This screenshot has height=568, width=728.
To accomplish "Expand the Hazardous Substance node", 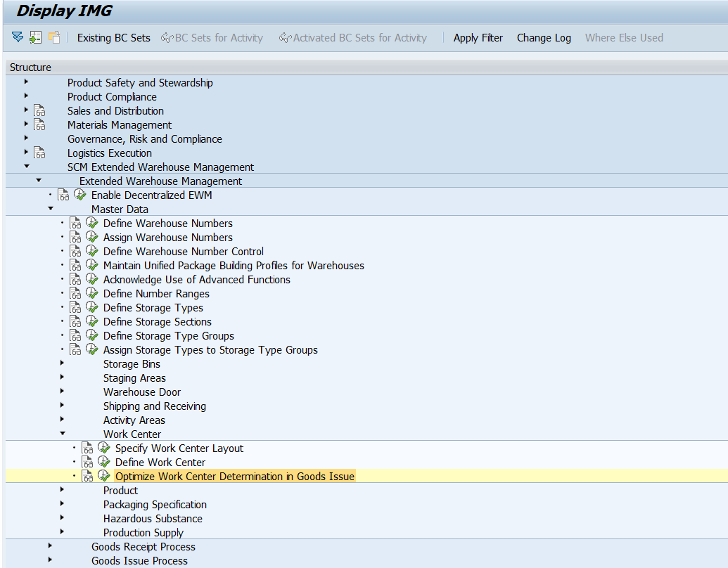I will (62, 517).
